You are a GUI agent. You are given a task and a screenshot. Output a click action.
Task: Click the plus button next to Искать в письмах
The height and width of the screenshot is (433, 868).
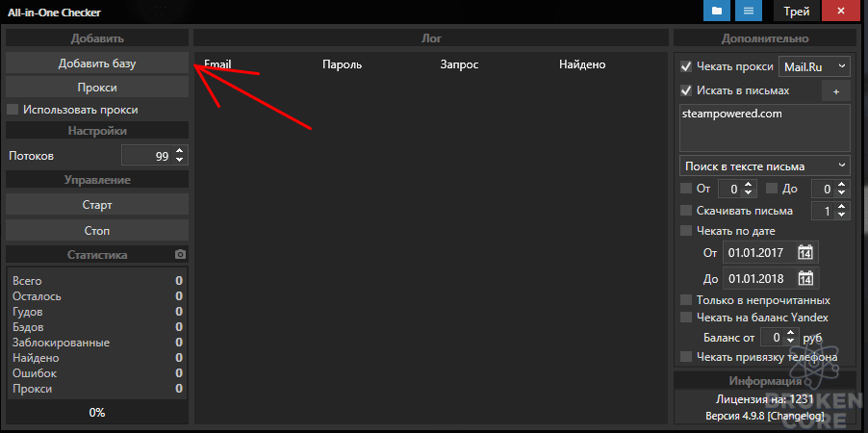pos(835,91)
